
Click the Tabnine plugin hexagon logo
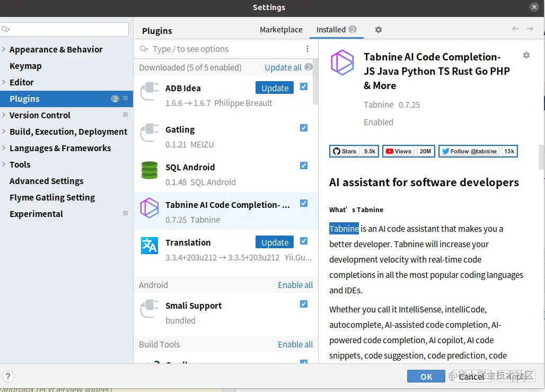[x=342, y=62]
